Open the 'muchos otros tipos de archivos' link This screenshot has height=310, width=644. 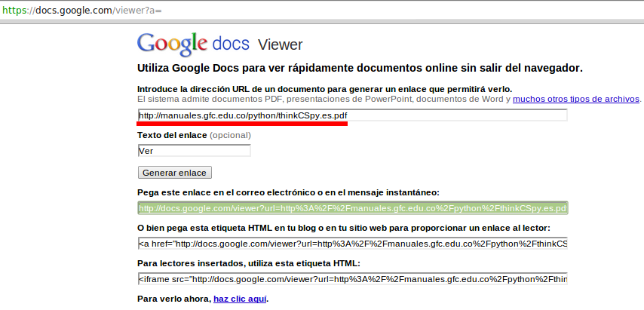pos(576,99)
